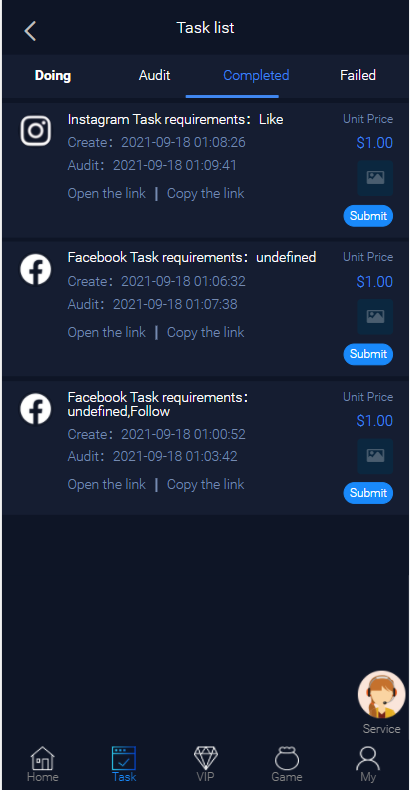Contact the Service support avatar
Image resolution: width=410 pixels, height=790 pixels.
pos(381,695)
